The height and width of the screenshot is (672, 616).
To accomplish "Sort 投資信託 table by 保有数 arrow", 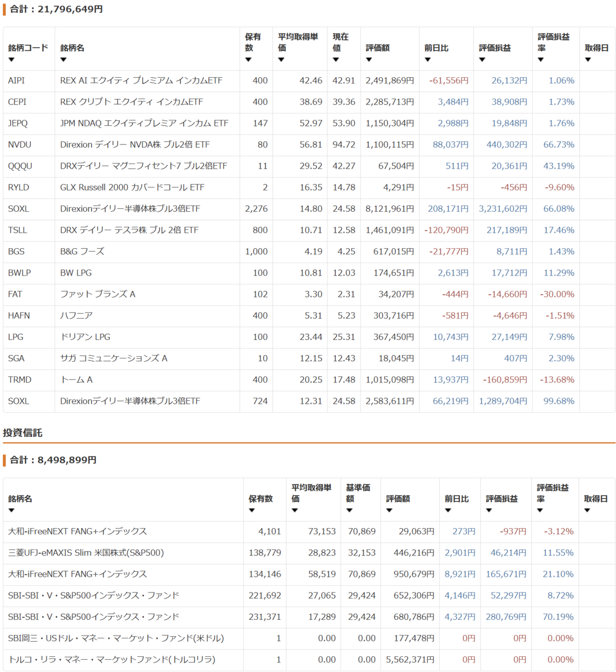I will (x=251, y=510).
